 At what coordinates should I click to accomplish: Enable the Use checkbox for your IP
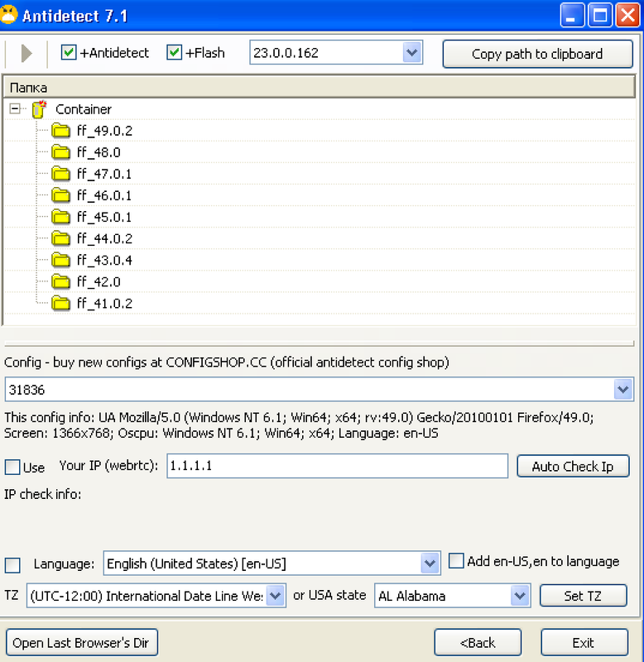click(12, 468)
